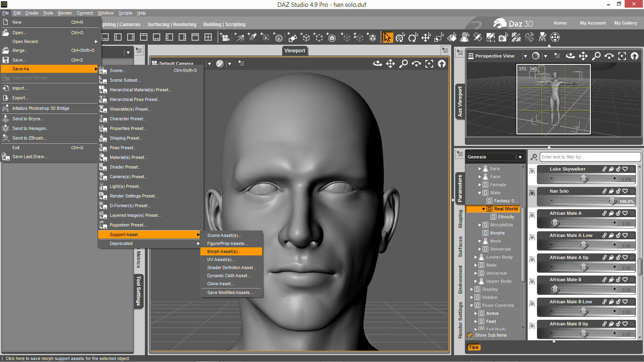Frame selected object in main viewport
This screenshot has height=362, width=644.
[x=429, y=64]
